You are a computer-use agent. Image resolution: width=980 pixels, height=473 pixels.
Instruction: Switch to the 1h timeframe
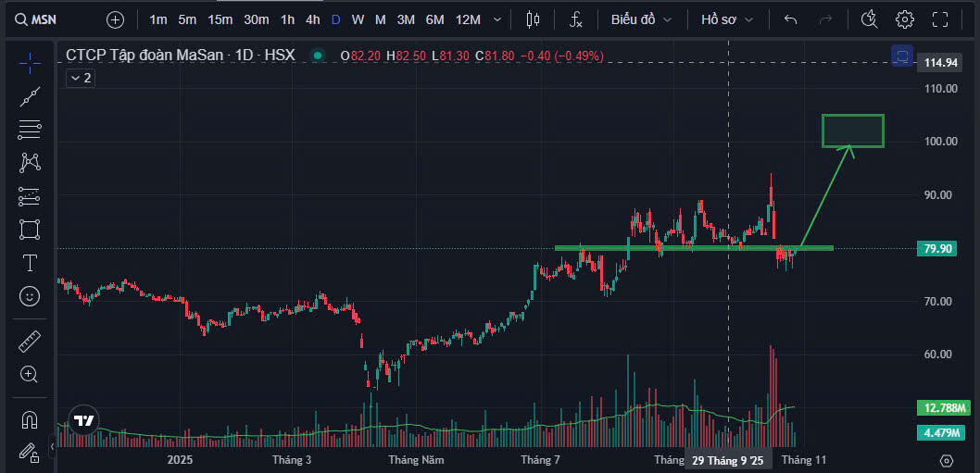pyautogui.click(x=288, y=19)
